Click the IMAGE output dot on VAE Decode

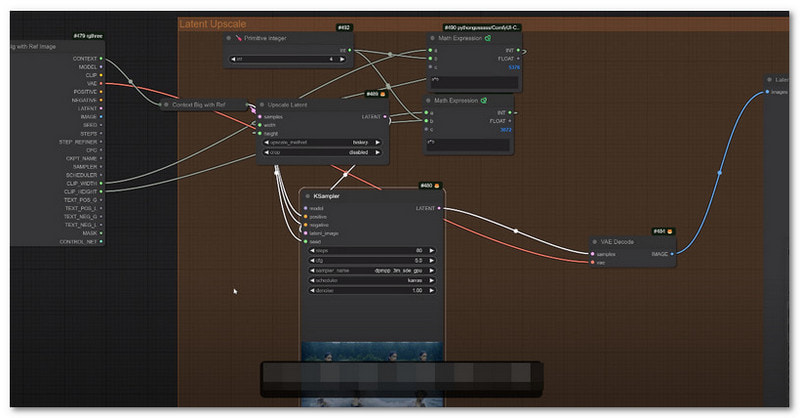[x=673, y=254]
